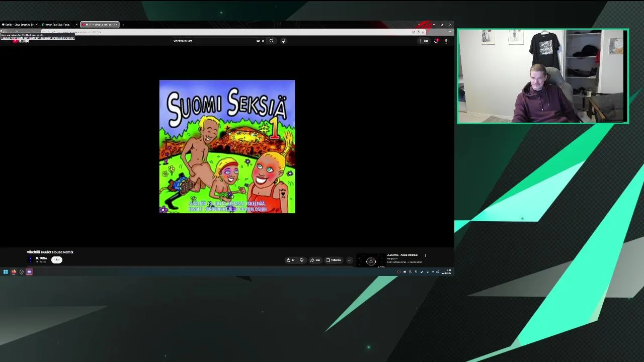Run the search with the magnifier button
This screenshot has height=362, width=644.
click(271, 41)
